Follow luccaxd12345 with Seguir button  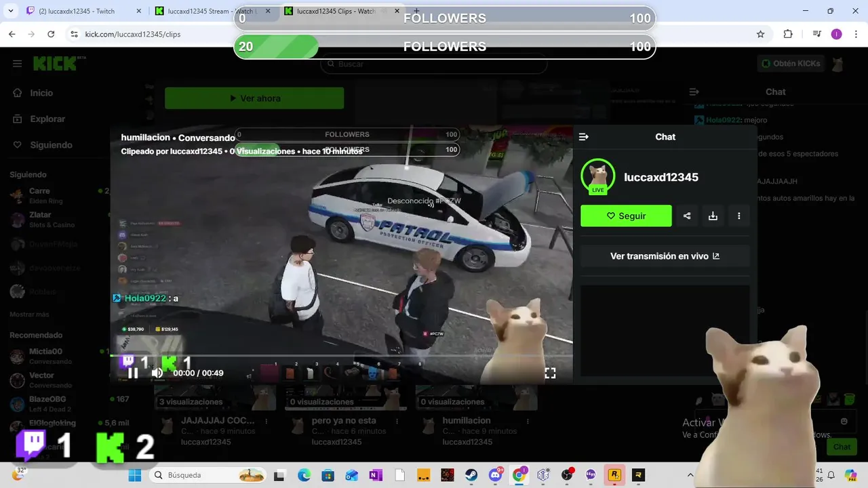(x=626, y=216)
